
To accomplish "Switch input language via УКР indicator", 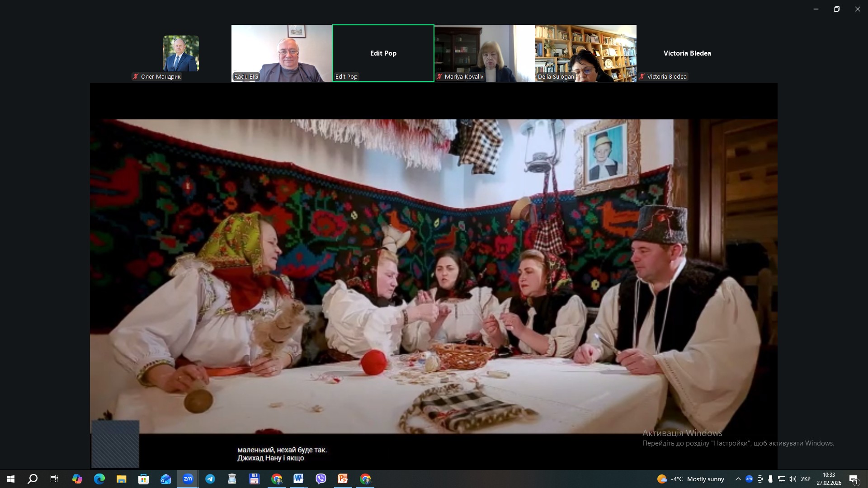I will click(x=806, y=479).
